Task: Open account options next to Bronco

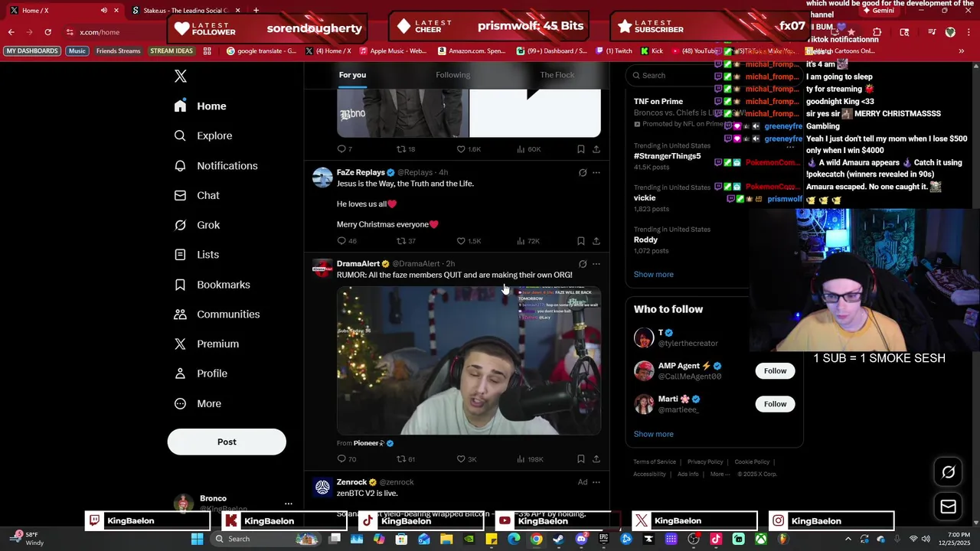Action: point(289,504)
